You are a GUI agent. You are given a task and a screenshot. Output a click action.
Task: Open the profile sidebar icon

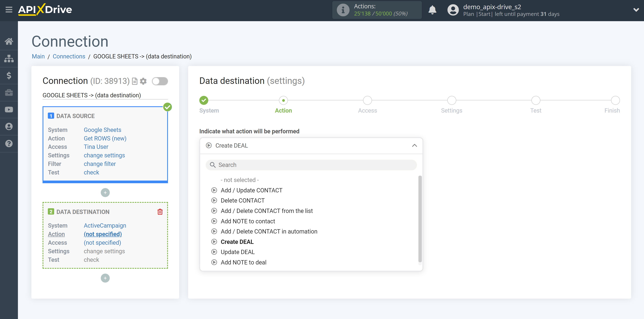pyautogui.click(x=9, y=126)
